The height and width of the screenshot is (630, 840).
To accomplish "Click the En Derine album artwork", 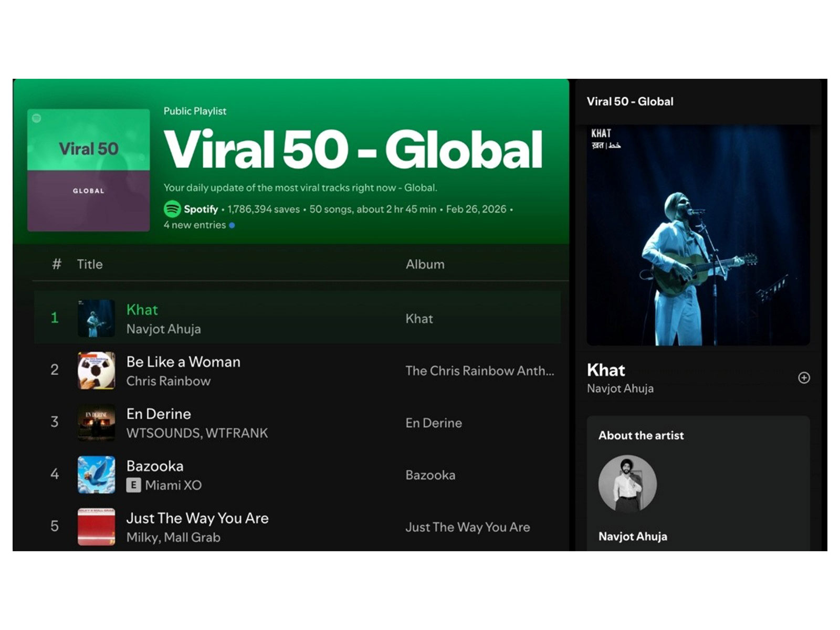I will point(96,423).
